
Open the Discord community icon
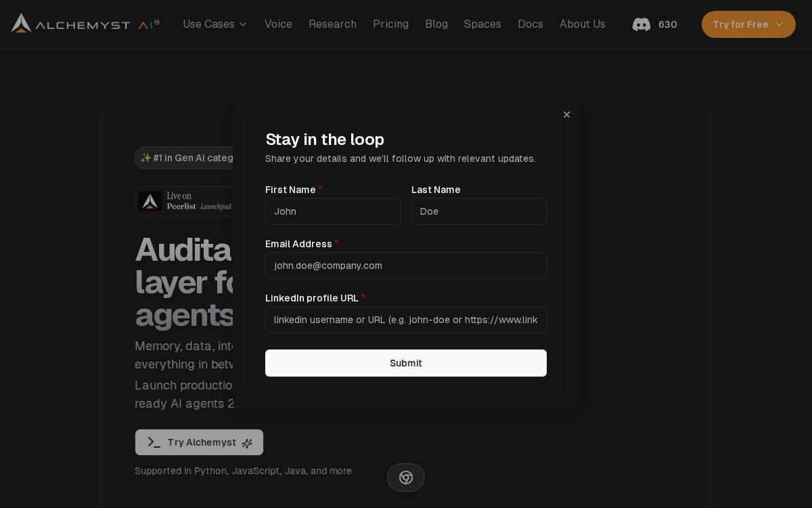[641, 24]
